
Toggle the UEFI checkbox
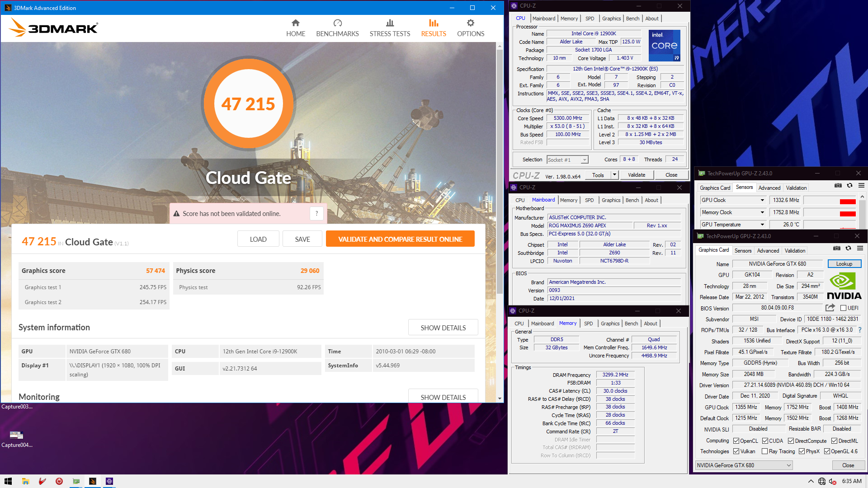pos(843,308)
